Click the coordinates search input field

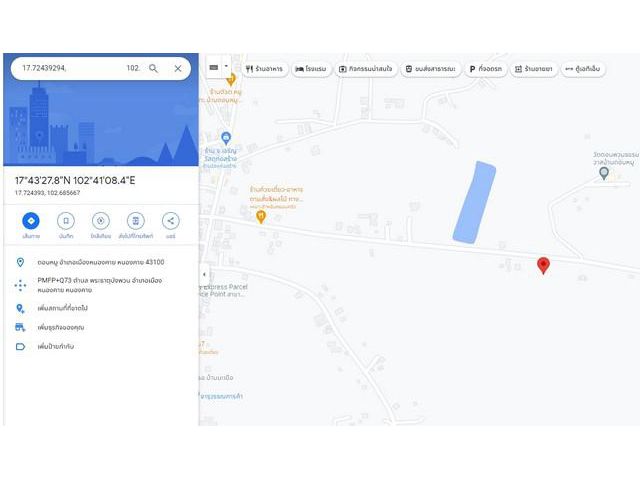82,68
